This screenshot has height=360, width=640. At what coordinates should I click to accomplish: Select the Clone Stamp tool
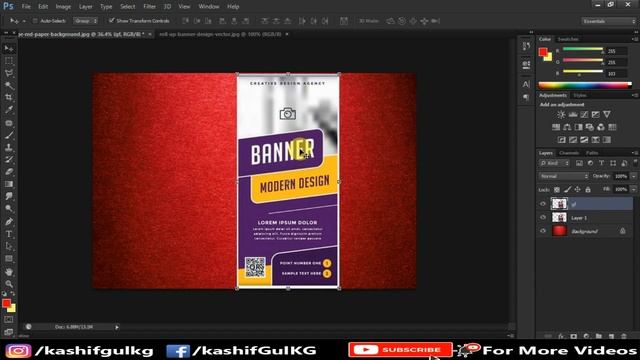pos(9,147)
